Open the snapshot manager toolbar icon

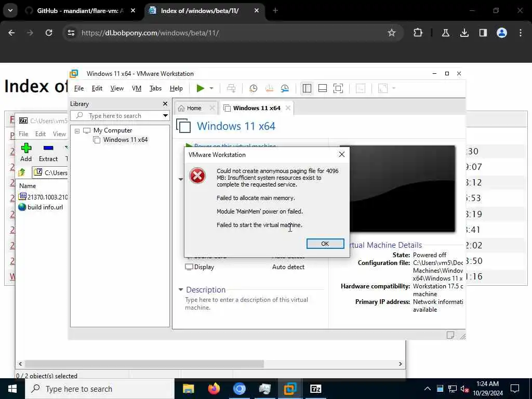click(x=285, y=88)
